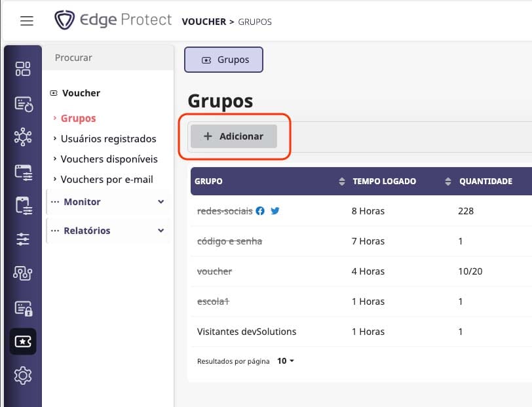Click the Edge Protect shield logo
The width and height of the screenshot is (532, 407).
tap(64, 20)
